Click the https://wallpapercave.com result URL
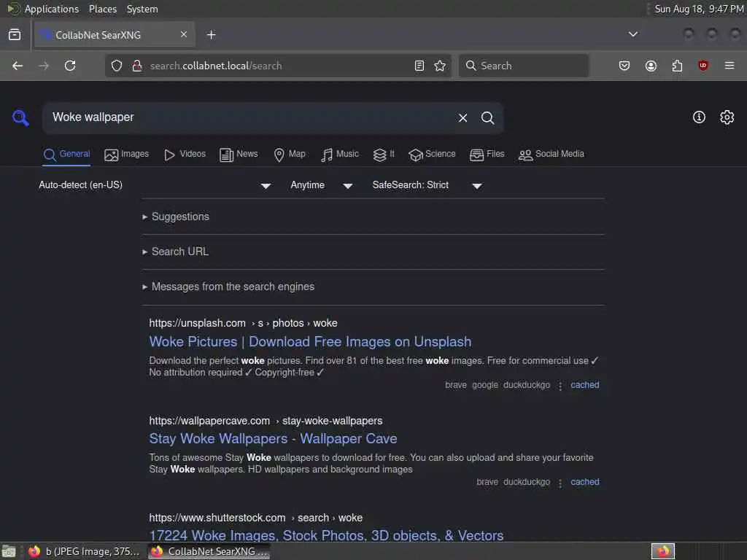Image resolution: width=747 pixels, height=560 pixels. [266, 421]
